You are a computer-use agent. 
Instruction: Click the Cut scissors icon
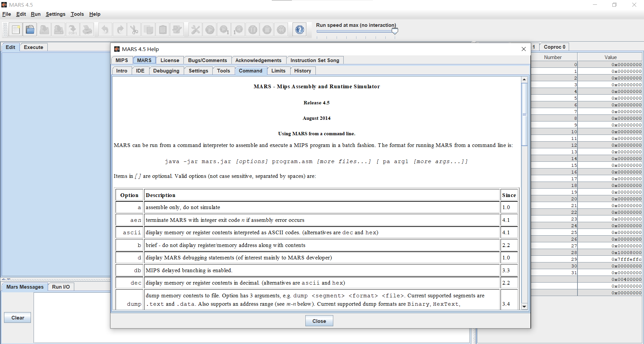[134, 30]
